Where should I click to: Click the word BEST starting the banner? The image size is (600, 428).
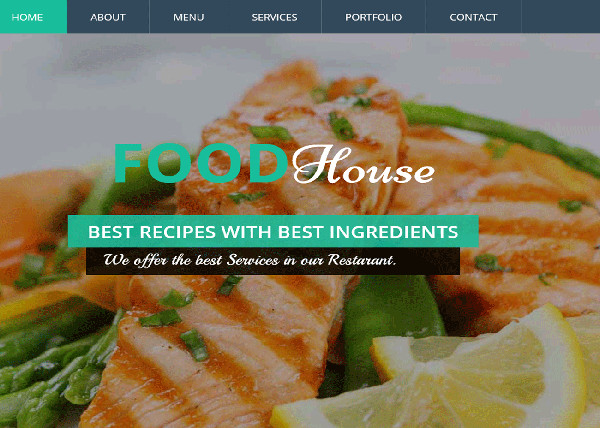point(110,232)
